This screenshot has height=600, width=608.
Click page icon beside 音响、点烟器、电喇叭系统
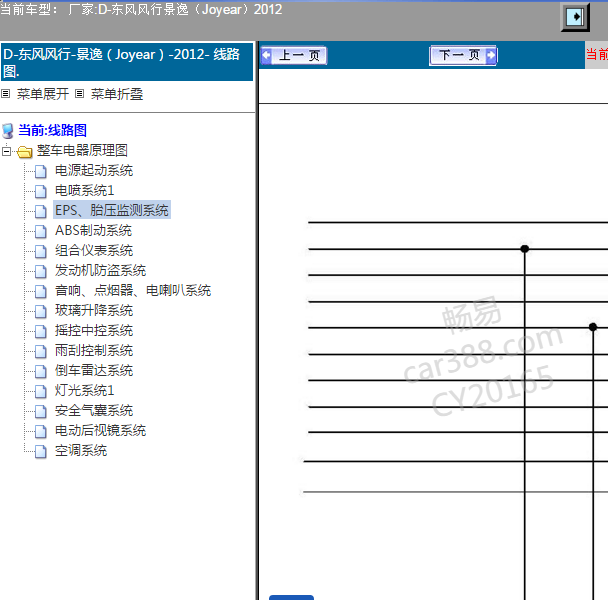[x=41, y=291]
